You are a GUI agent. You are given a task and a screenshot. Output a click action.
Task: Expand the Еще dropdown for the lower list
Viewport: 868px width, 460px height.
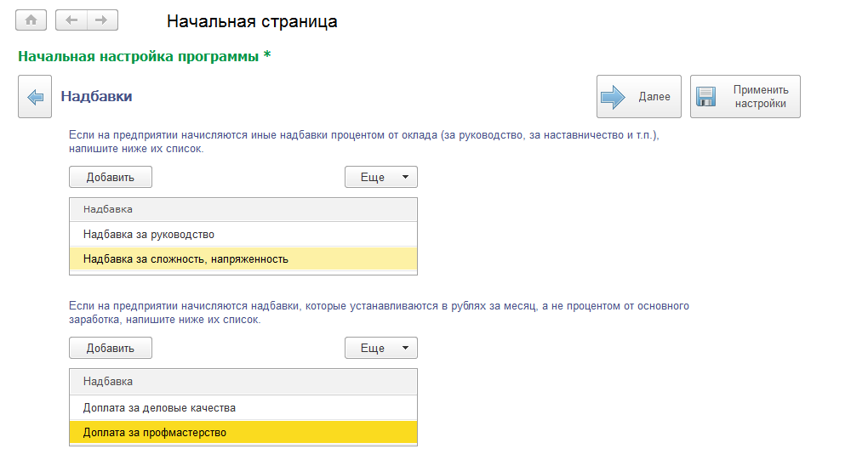point(380,348)
